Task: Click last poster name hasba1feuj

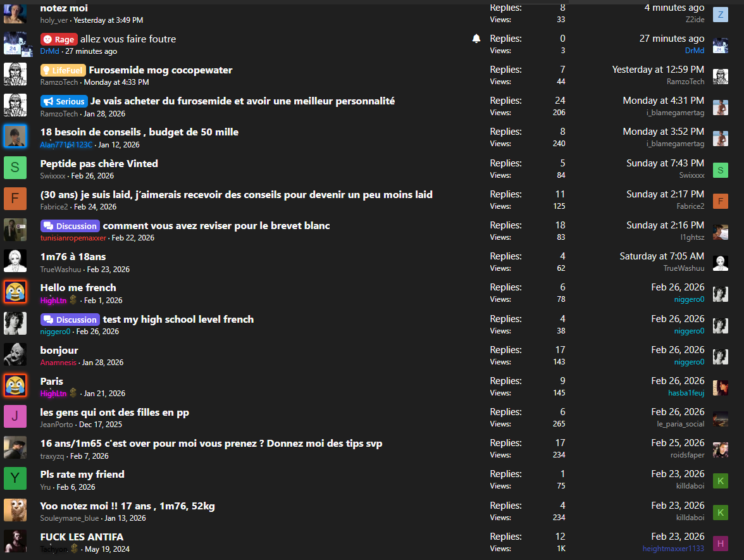Action: pyautogui.click(x=686, y=393)
